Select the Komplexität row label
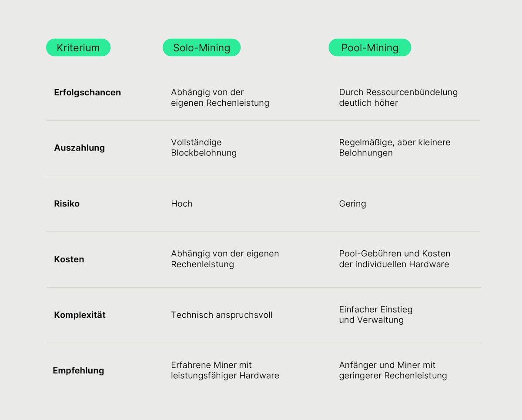 [80, 315]
